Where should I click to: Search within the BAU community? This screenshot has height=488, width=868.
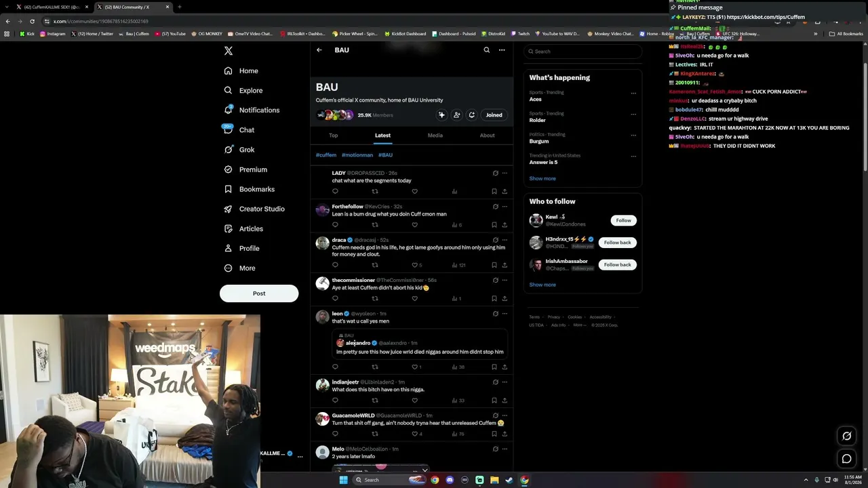click(486, 50)
